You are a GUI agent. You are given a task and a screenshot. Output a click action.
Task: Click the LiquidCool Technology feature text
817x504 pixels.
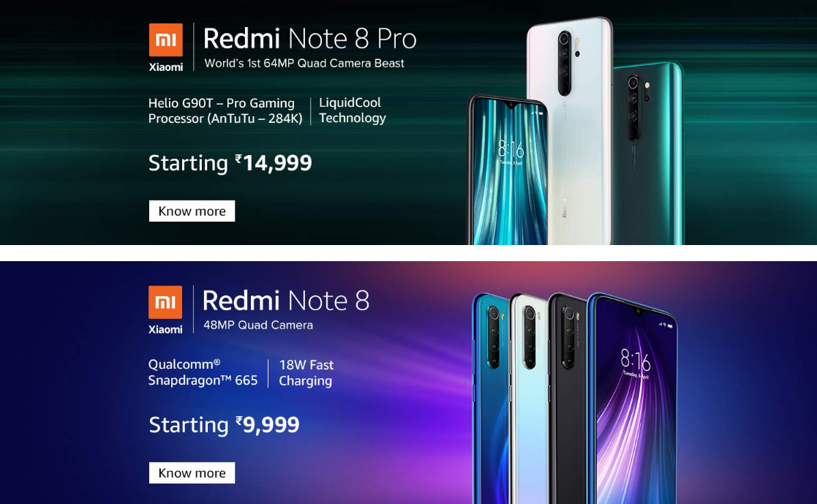[x=353, y=110]
